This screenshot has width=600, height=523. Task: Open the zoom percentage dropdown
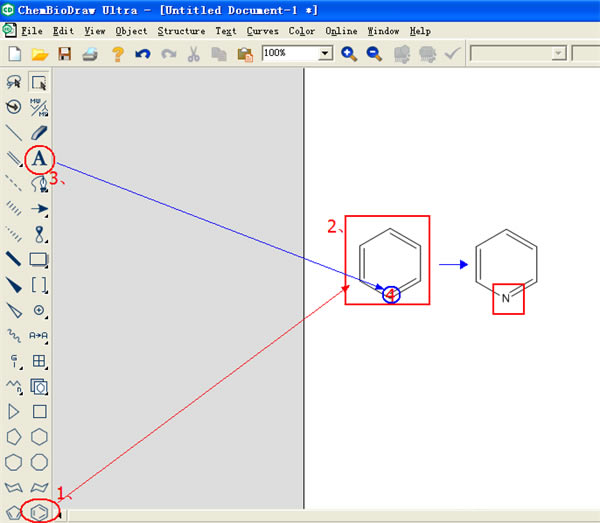tap(325, 53)
